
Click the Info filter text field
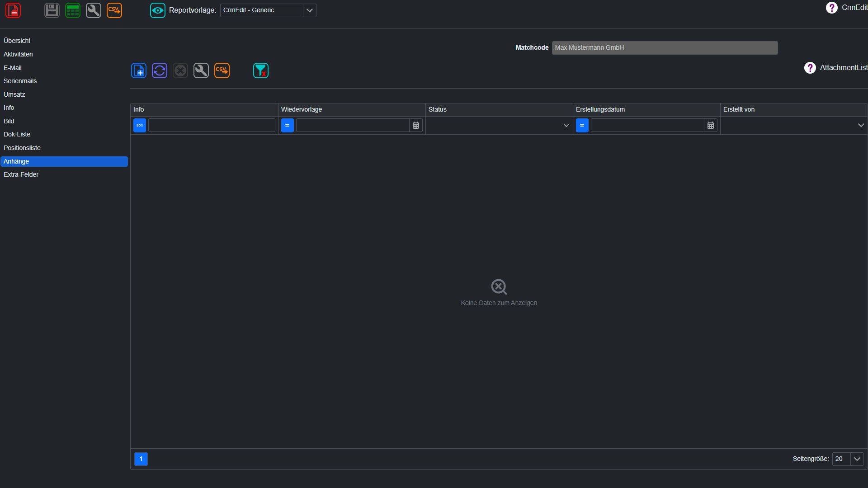(x=212, y=125)
